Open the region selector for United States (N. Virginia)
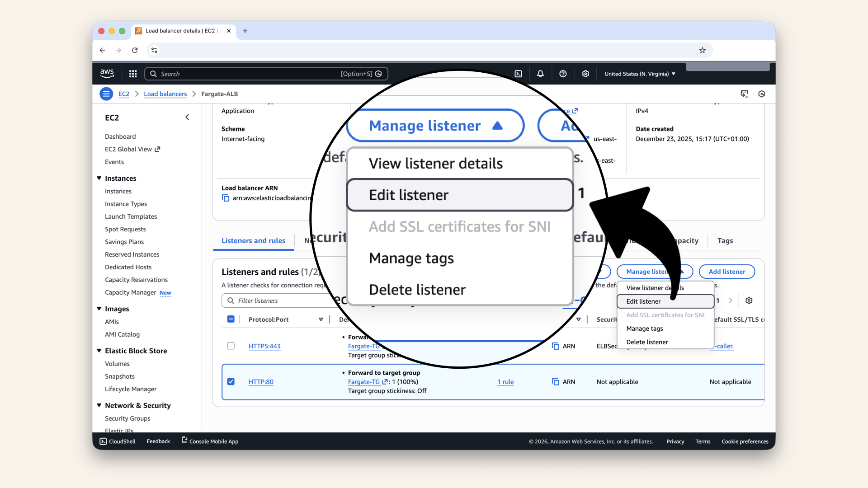The height and width of the screenshot is (488, 868). pos(639,74)
